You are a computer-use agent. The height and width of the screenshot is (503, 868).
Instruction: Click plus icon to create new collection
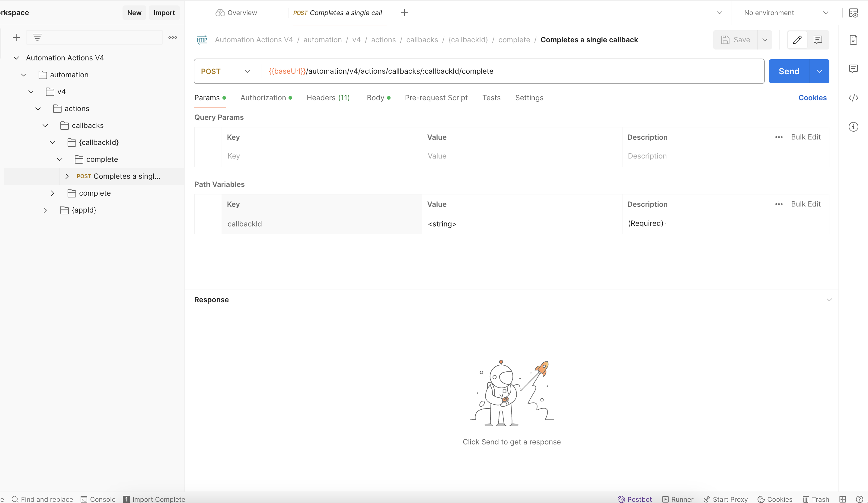coord(16,37)
